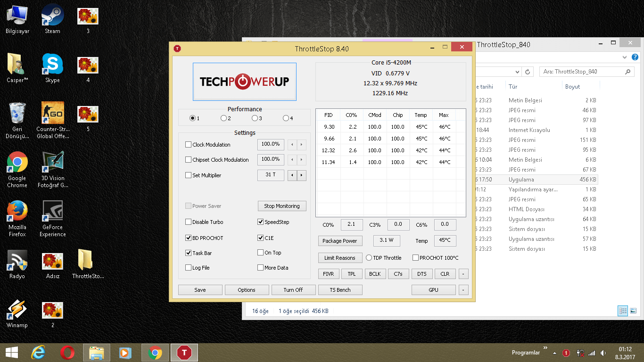Check the Disable Turbo option
The height and width of the screenshot is (362, 644).
point(189,222)
